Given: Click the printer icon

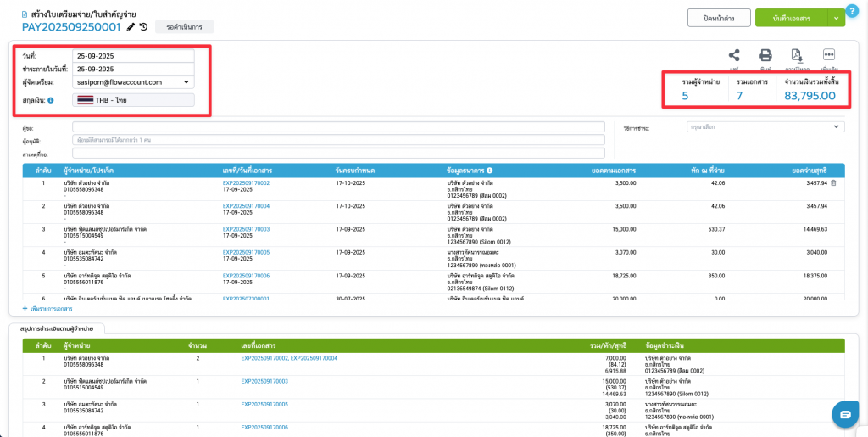Looking at the screenshot, I should [765, 54].
